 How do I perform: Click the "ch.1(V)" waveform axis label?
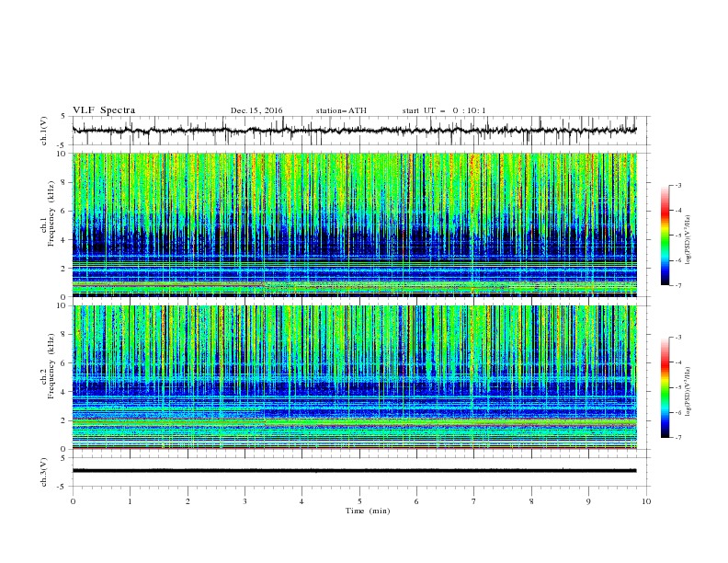click(x=44, y=131)
